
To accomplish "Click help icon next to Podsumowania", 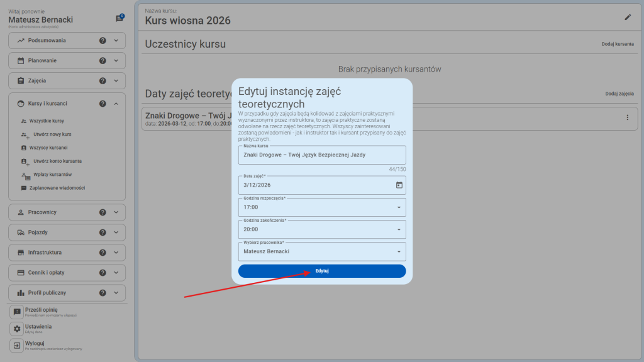I will tap(103, 41).
